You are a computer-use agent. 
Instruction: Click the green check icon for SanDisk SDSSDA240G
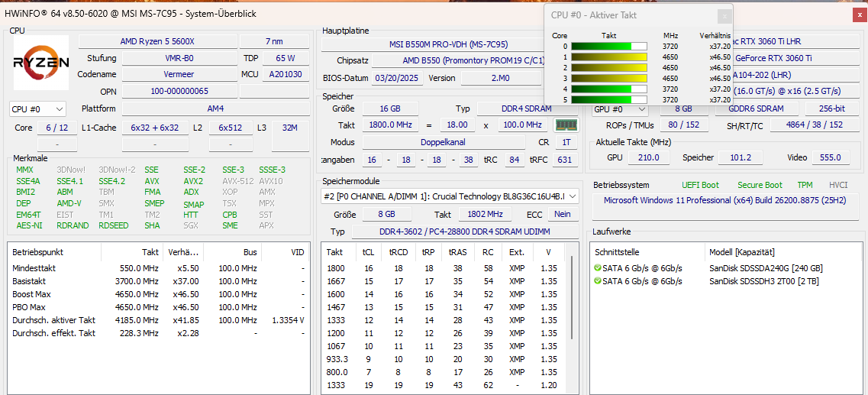tap(597, 268)
